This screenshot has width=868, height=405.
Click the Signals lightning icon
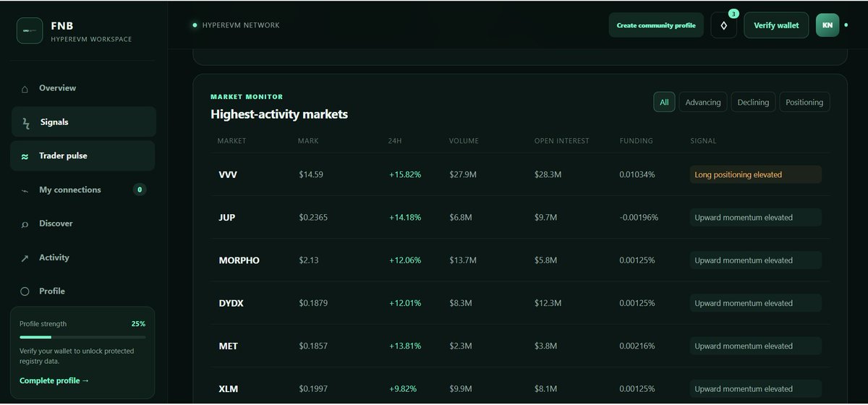pyautogui.click(x=26, y=123)
